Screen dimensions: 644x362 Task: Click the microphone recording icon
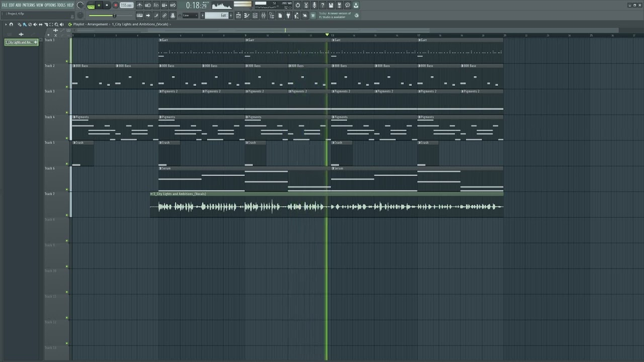[x=314, y=5]
